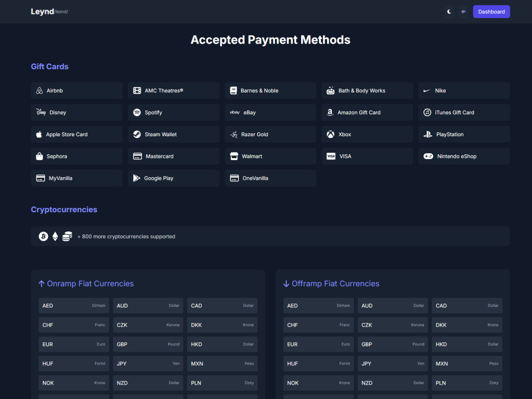Viewport: 532px width, 399px height.
Task: Click the Xbox logo icon
Action: tap(330, 135)
